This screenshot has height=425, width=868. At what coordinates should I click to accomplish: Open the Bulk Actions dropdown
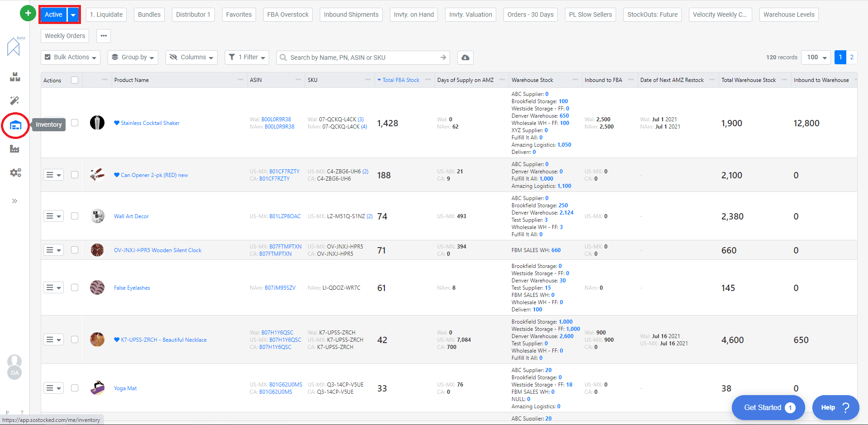coord(71,57)
